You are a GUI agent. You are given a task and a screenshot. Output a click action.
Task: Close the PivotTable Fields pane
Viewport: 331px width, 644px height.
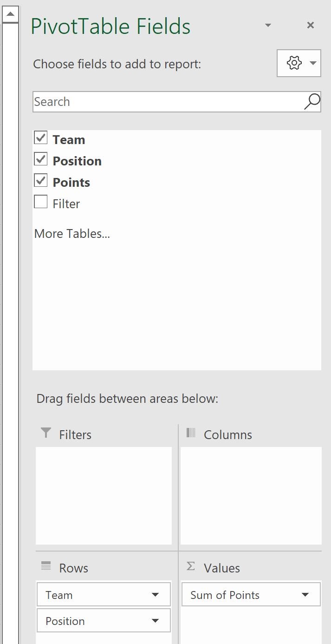(x=311, y=25)
